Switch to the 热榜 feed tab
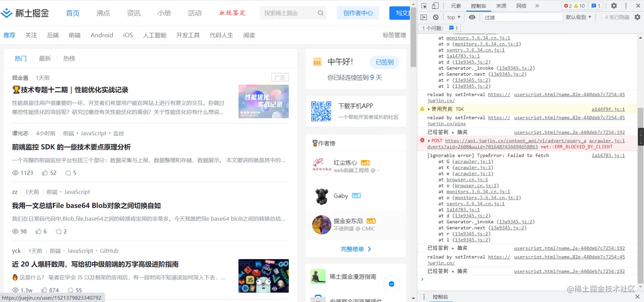The image size is (644, 302). pyautogui.click(x=69, y=59)
